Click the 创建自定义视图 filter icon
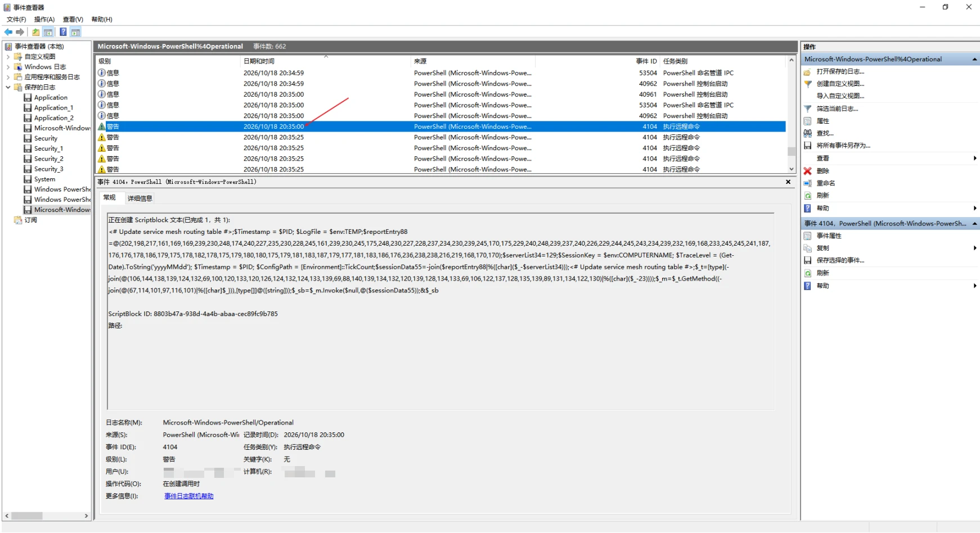 coord(807,84)
